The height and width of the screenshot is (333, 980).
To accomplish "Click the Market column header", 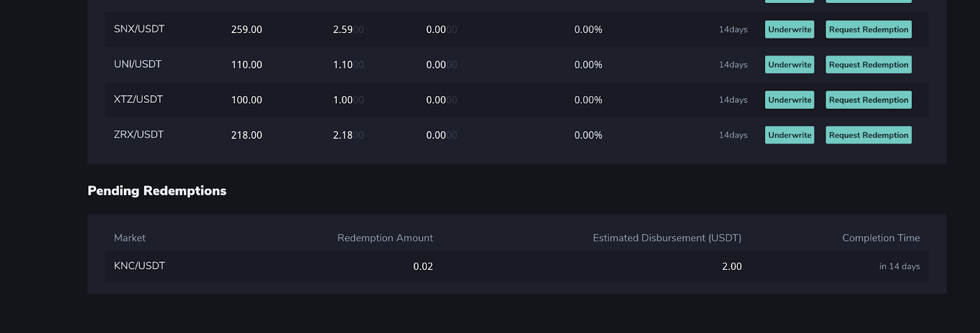I will (x=130, y=238).
